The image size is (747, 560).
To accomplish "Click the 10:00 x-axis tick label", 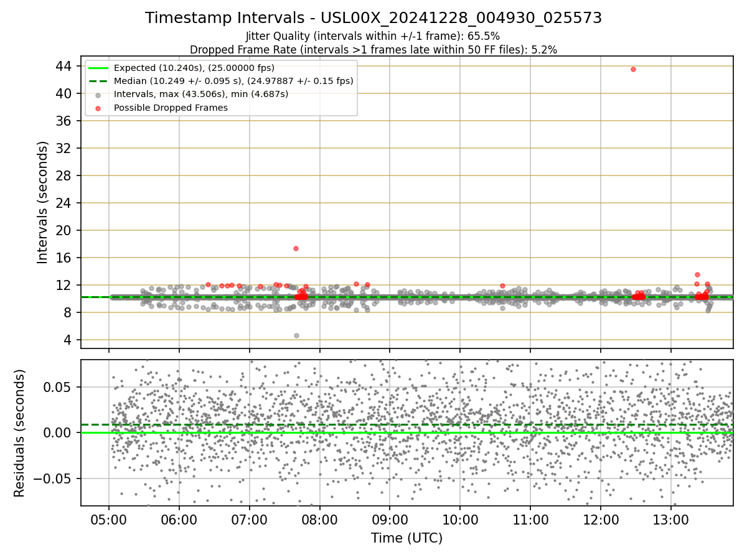I will pos(460,520).
